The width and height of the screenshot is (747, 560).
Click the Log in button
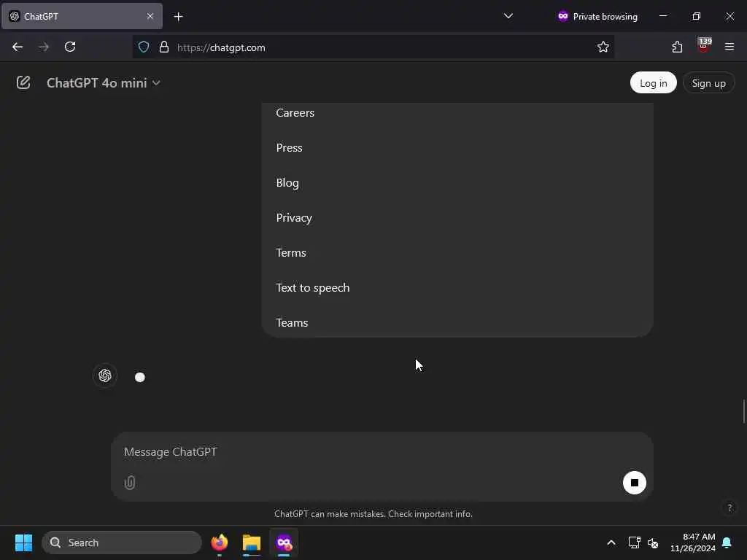click(653, 83)
